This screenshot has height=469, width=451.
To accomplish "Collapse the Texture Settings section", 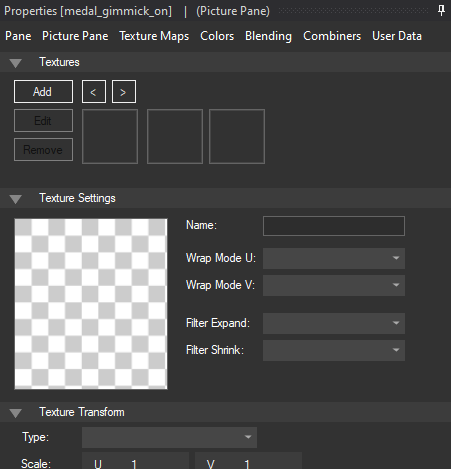I will (15, 199).
